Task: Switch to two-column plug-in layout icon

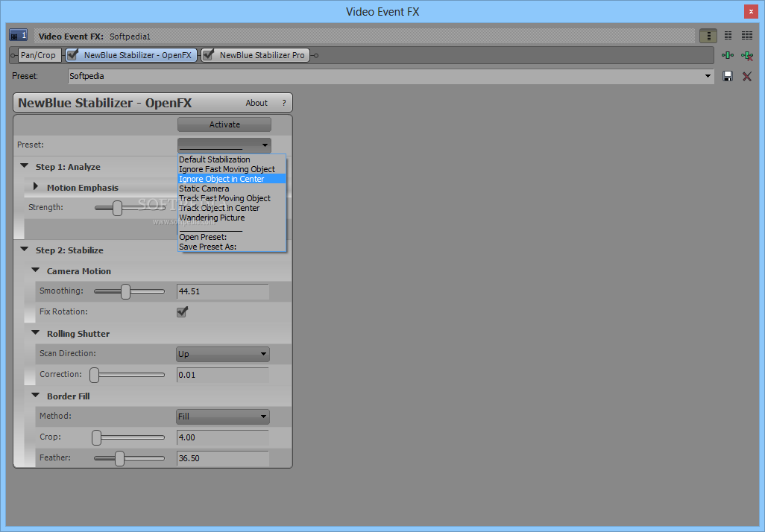Action: coord(728,36)
